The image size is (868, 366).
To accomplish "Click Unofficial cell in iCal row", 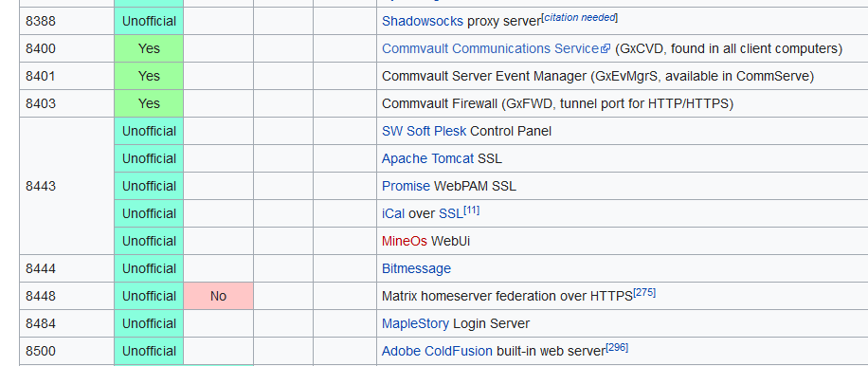I will click(x=149, y=213).
